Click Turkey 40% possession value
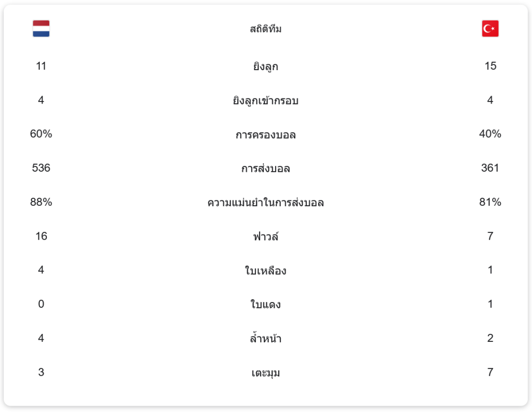 [x=490, y=134]
